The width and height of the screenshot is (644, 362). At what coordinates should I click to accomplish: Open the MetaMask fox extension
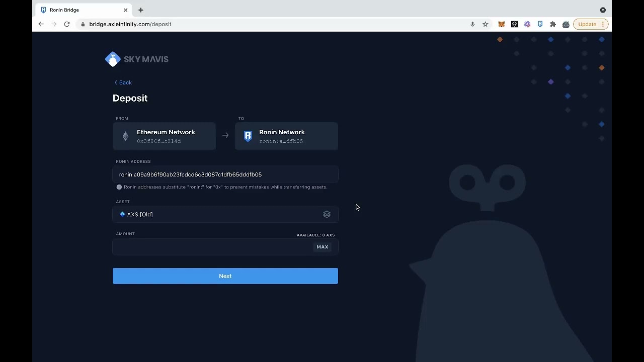(502, 24)
